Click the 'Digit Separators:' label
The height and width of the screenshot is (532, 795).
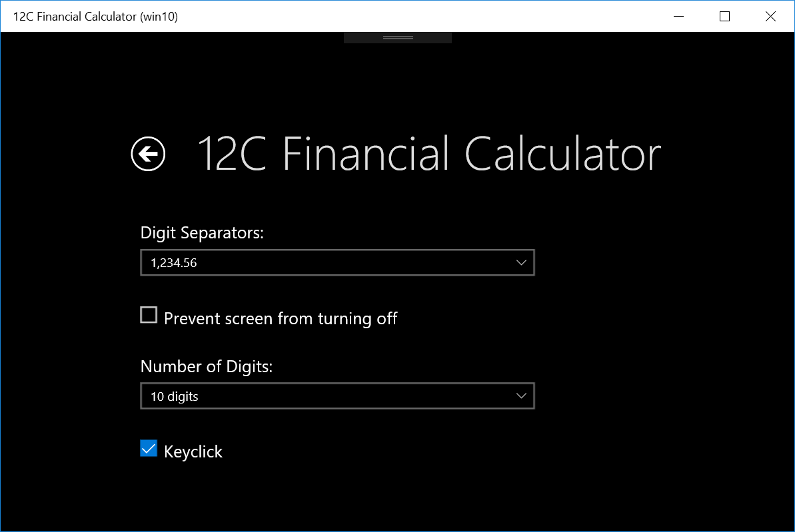202,232
